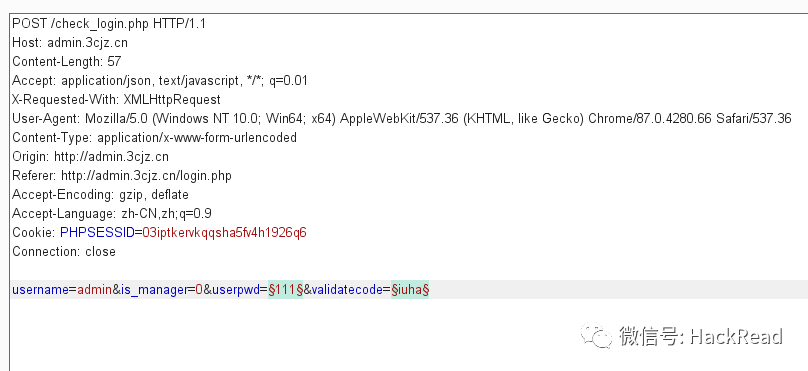808x371 pixels.
Task: Click the User-Agent Mozilla header line
Action: (x=401, y=119)
